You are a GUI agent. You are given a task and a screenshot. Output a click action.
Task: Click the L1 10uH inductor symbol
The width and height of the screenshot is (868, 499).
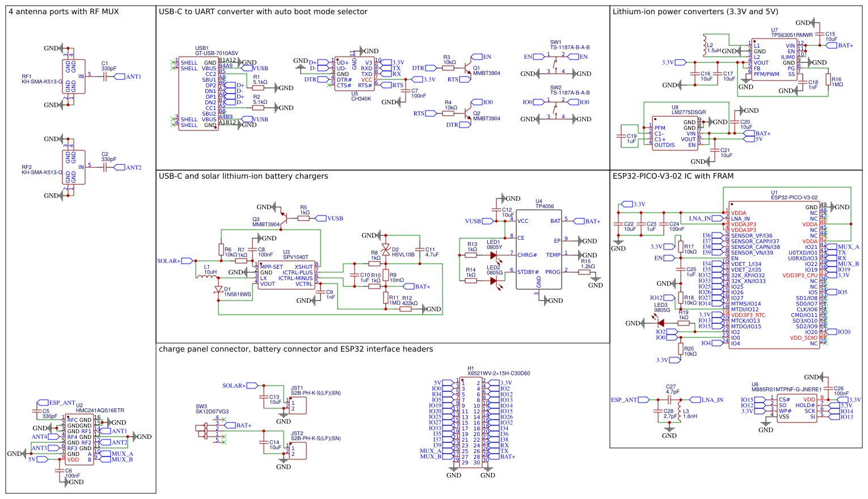click(x=207, y=276)
